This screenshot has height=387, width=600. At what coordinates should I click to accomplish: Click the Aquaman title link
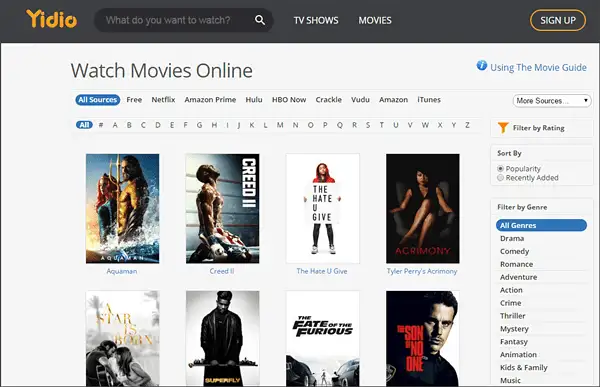click(x=122, y=271)
